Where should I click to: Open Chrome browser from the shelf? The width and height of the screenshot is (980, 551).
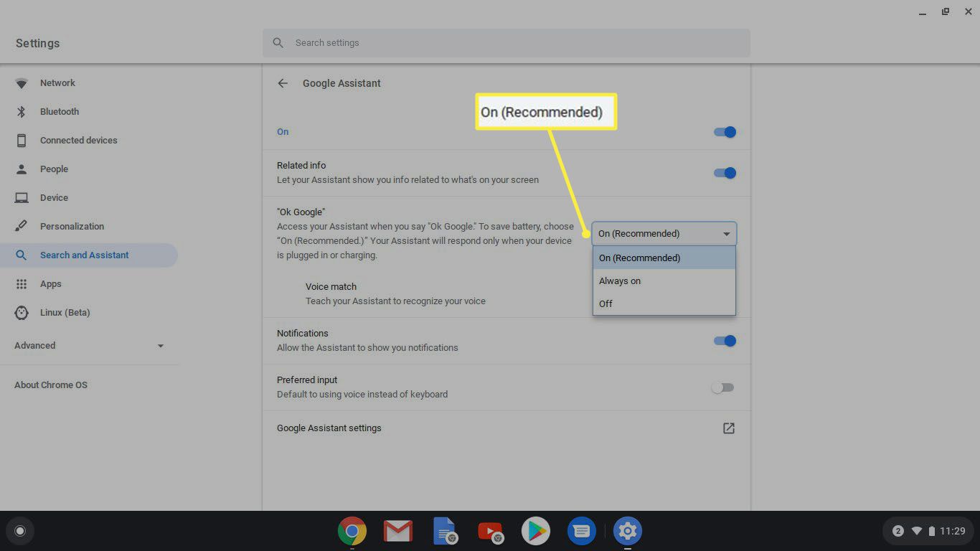point(352,531)
